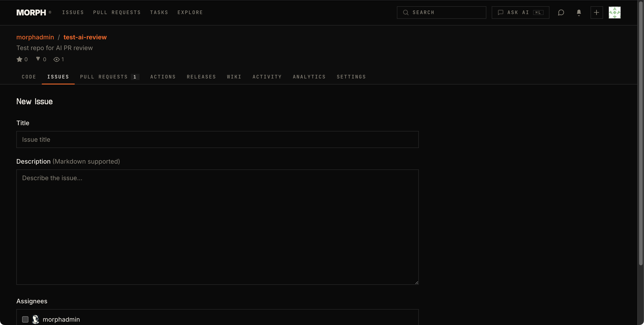The width and height of the screenshot is (644, 325).
Task: Click morphadmin's avatar in the Assignees list
Action: [36, 319]
